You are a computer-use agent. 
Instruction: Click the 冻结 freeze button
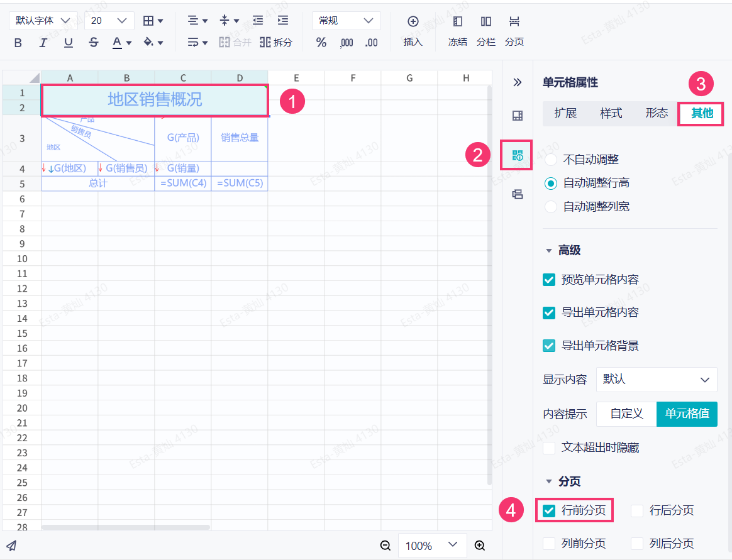(x=458, y=31)
